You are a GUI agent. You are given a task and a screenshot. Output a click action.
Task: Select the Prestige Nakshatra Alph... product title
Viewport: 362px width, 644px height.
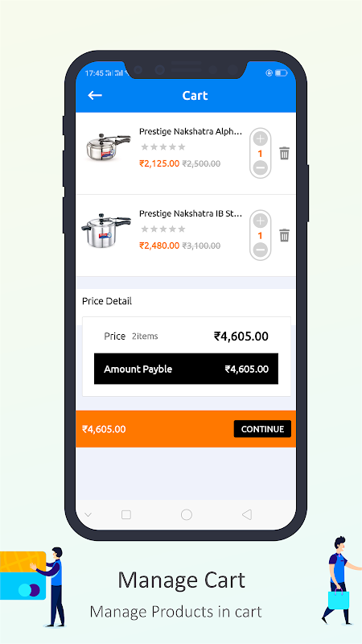click(191, 132)
